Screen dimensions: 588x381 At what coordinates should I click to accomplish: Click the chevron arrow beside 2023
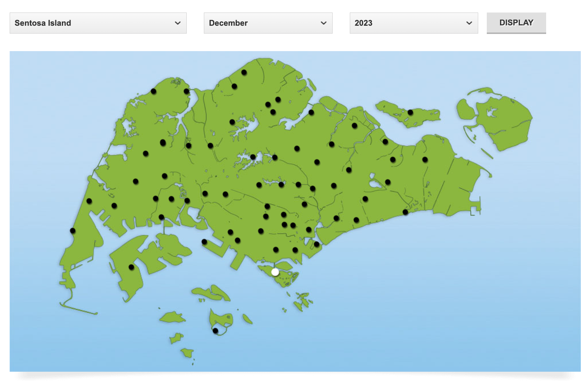[469, 23]
